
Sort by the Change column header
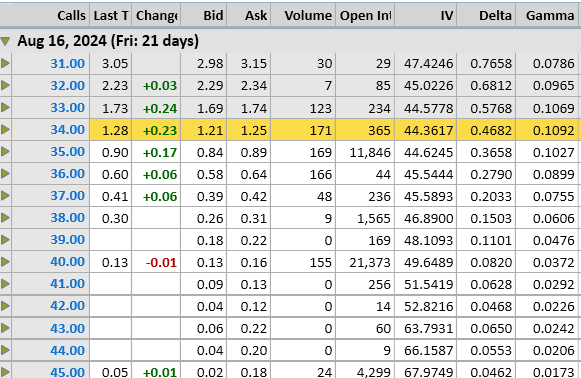(156, 15)
